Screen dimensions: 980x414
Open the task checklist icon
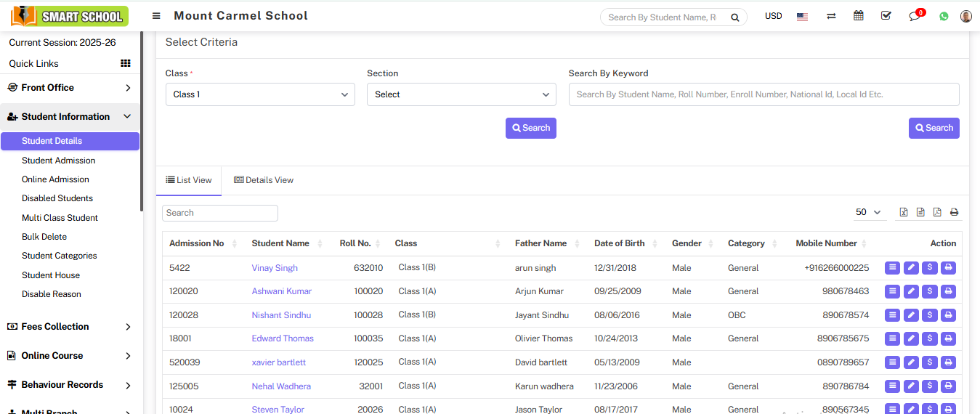(886, 16)
